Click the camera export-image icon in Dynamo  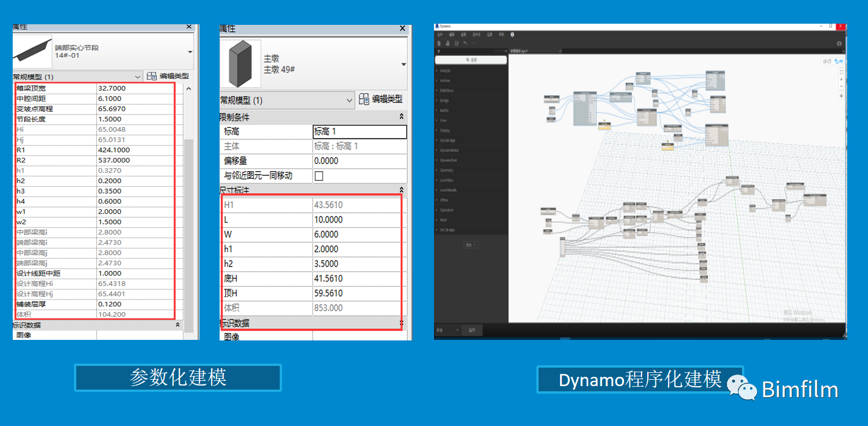pyautogui.click(x=839, y=43)
